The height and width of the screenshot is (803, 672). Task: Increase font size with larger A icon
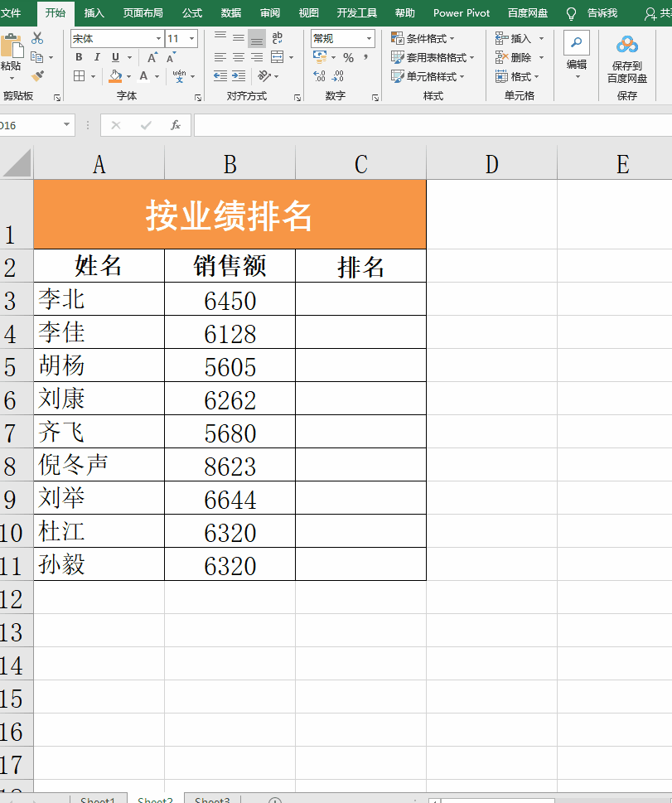(x=152, y=57)
